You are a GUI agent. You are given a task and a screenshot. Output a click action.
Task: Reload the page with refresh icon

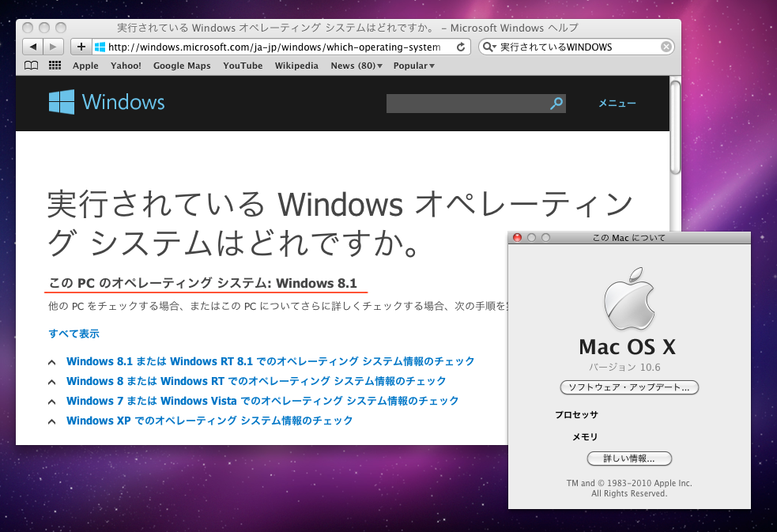pyautogui.click(x=461, y=47)
